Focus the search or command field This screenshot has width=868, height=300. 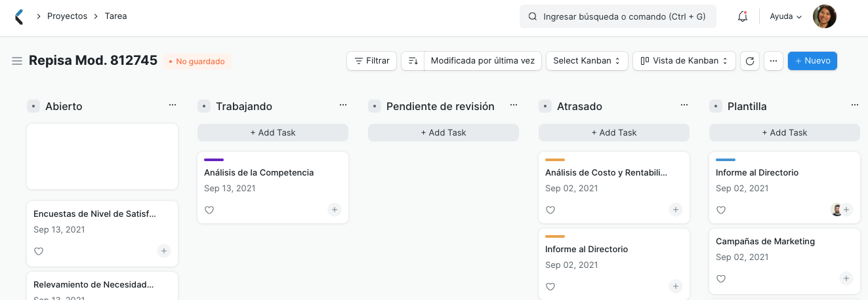(618, 16)
